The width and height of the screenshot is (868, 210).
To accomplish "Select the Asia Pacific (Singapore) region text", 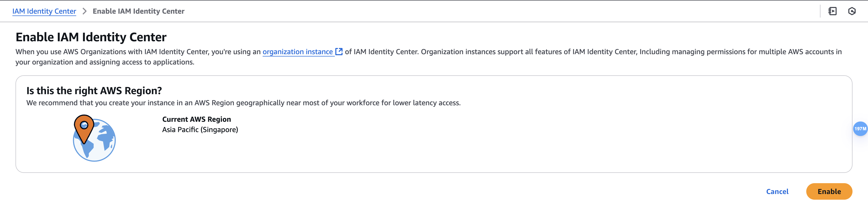I will (200, 130).
